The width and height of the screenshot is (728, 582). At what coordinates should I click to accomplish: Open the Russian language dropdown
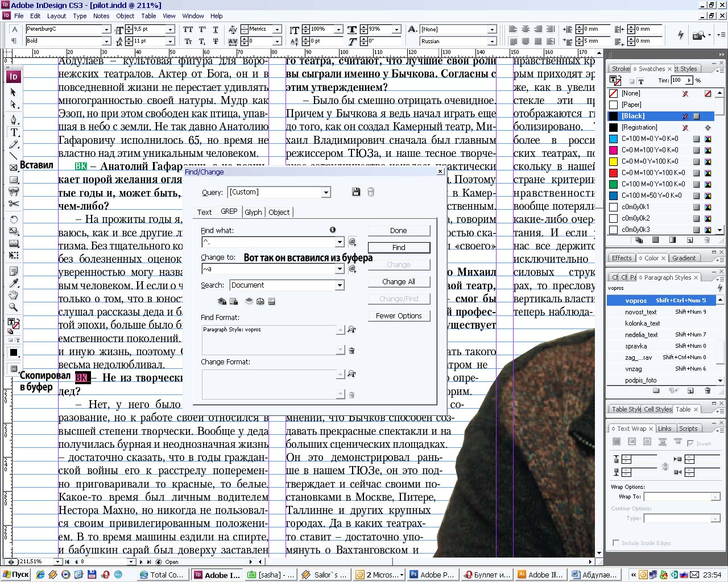click(x=492, y=41)
